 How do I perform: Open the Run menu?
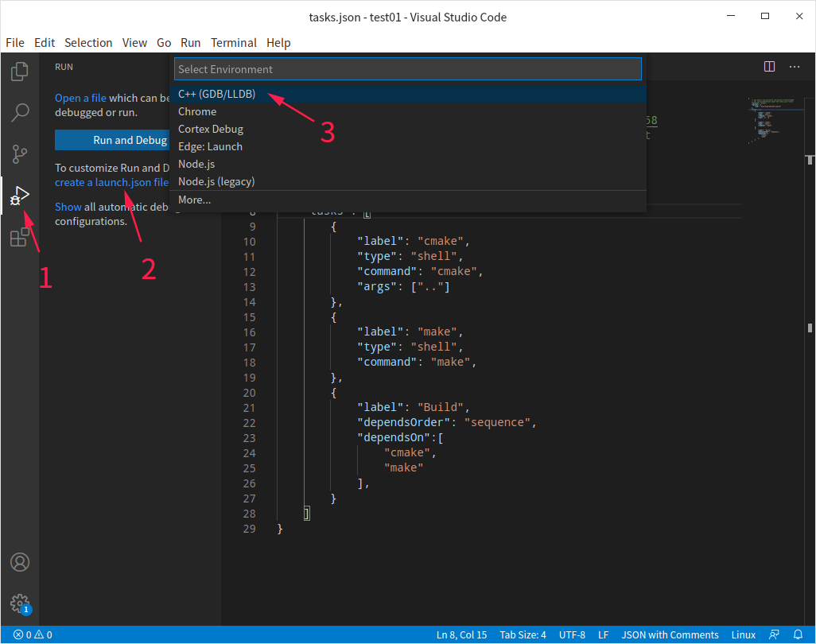click(x=191, y=42)
